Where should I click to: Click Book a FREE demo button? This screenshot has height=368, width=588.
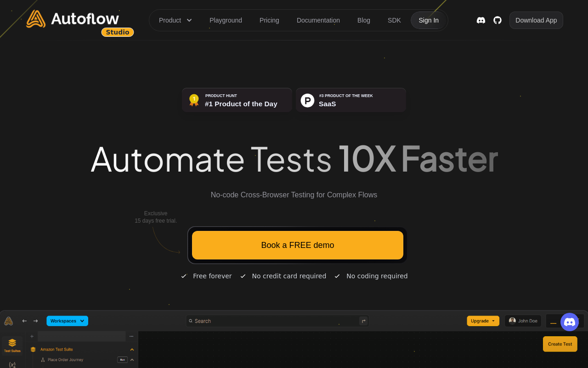(297, 245)
